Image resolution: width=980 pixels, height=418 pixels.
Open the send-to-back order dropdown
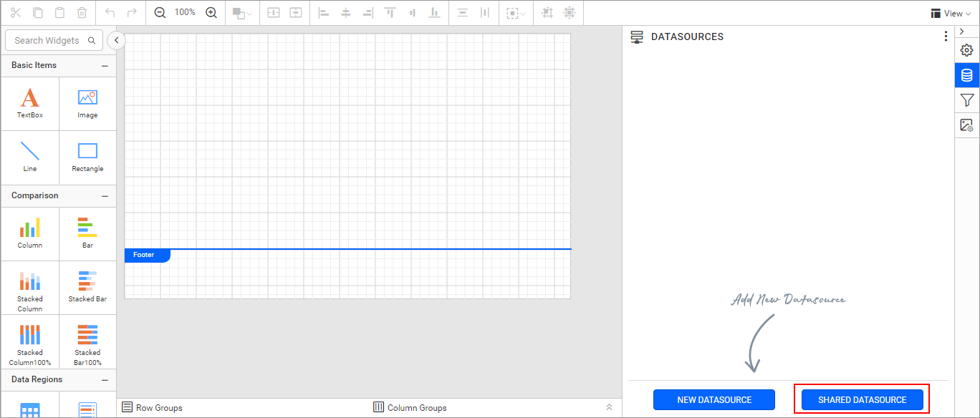242,13
